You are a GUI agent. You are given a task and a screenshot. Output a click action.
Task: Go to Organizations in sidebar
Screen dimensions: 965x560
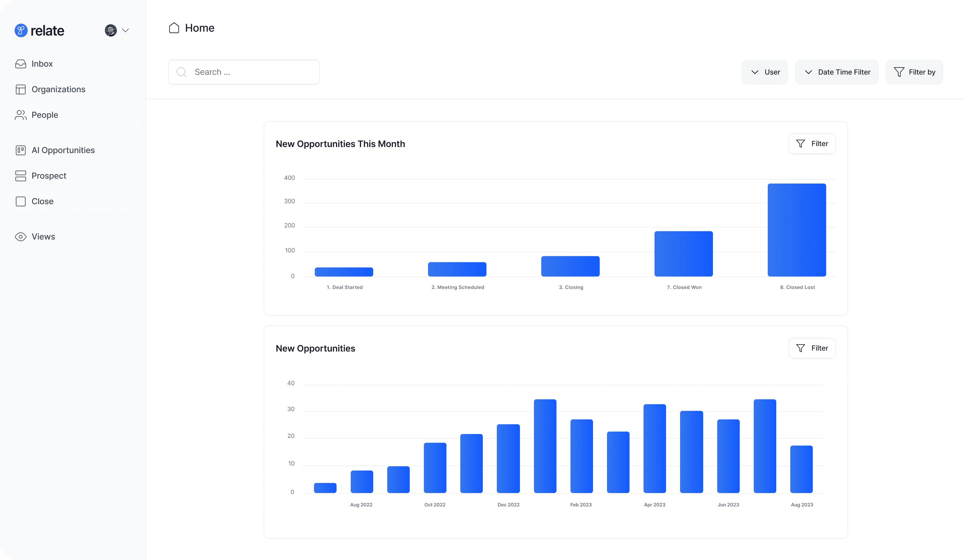click(58, 89)
